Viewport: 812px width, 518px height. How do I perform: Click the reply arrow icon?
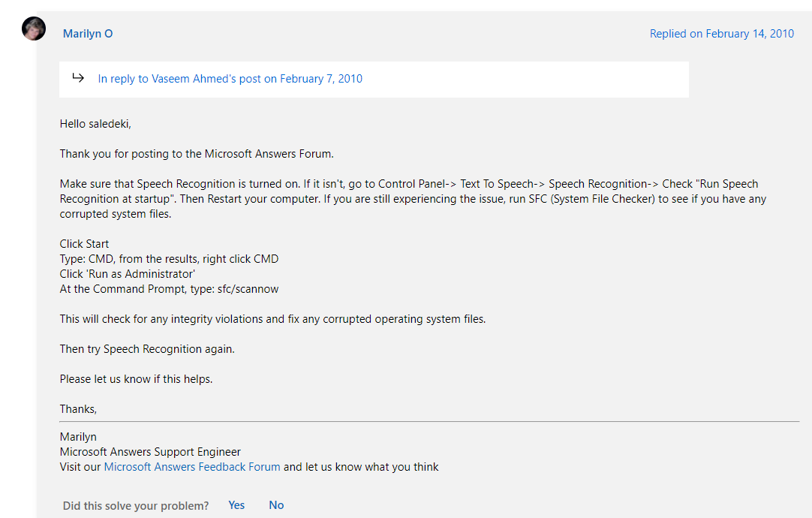click(x=78, y=78)
